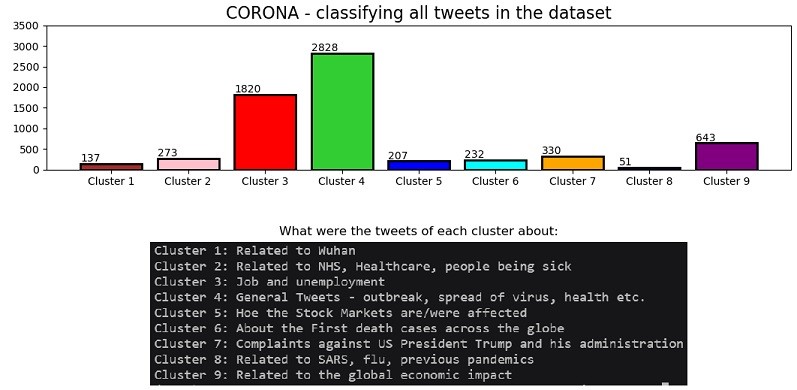Select the Cluster 1 Wuhan description line

(255, 251)
